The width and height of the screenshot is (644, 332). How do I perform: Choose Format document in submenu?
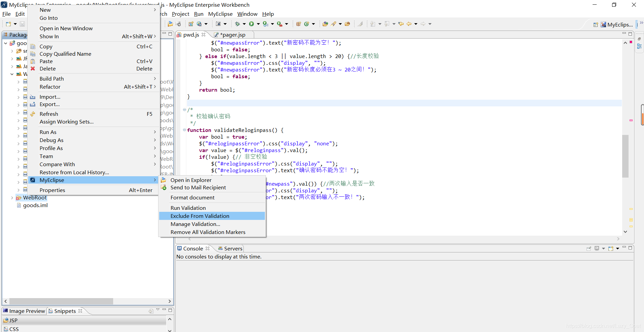(212, 197)
